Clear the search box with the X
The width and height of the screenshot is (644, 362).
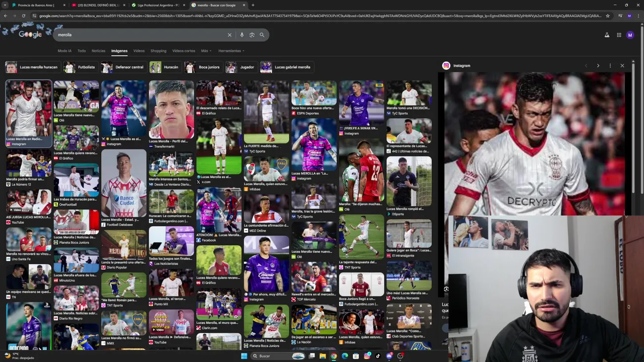(x=229, y=35)
